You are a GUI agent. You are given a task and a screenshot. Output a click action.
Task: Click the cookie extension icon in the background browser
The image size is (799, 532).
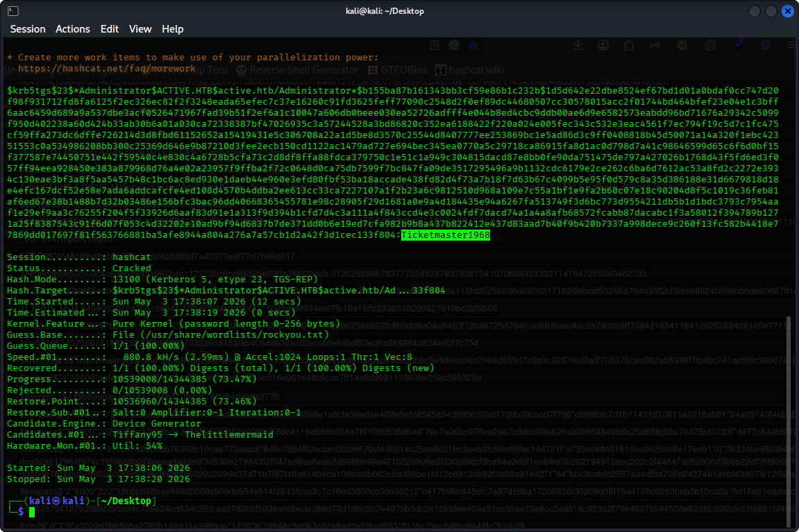[710, 45]
